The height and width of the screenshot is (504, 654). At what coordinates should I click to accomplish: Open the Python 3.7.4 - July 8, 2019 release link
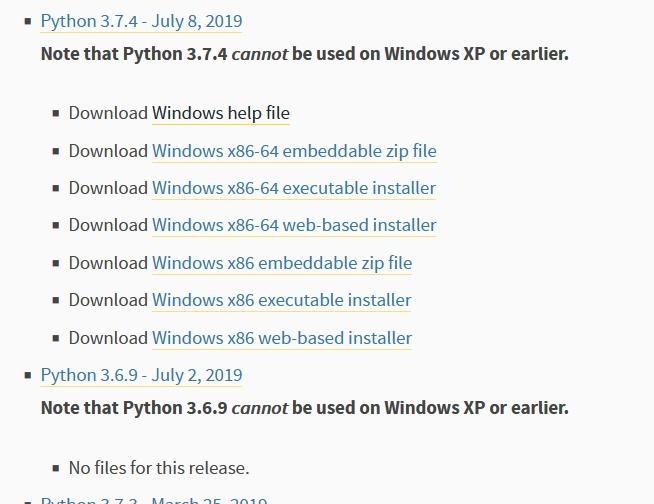(x=141, y=21)
